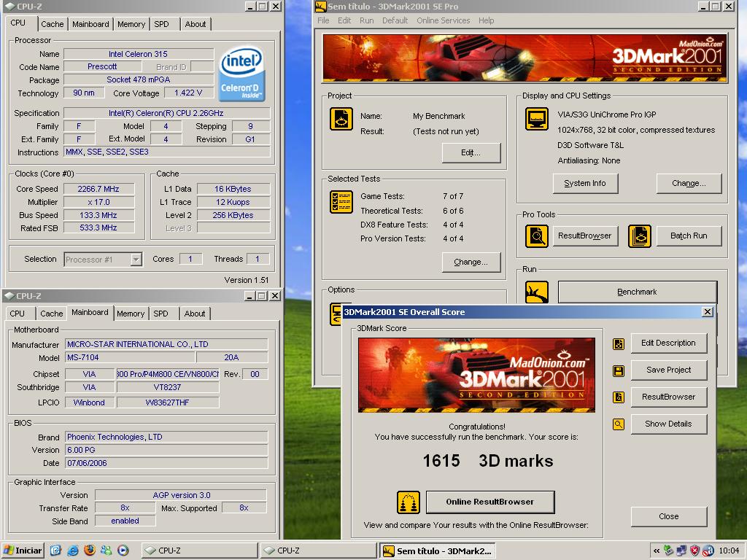Click the Display and CPU Settings monitor icon
This screenshot has height=560, width=747.
tap(537, 119)
